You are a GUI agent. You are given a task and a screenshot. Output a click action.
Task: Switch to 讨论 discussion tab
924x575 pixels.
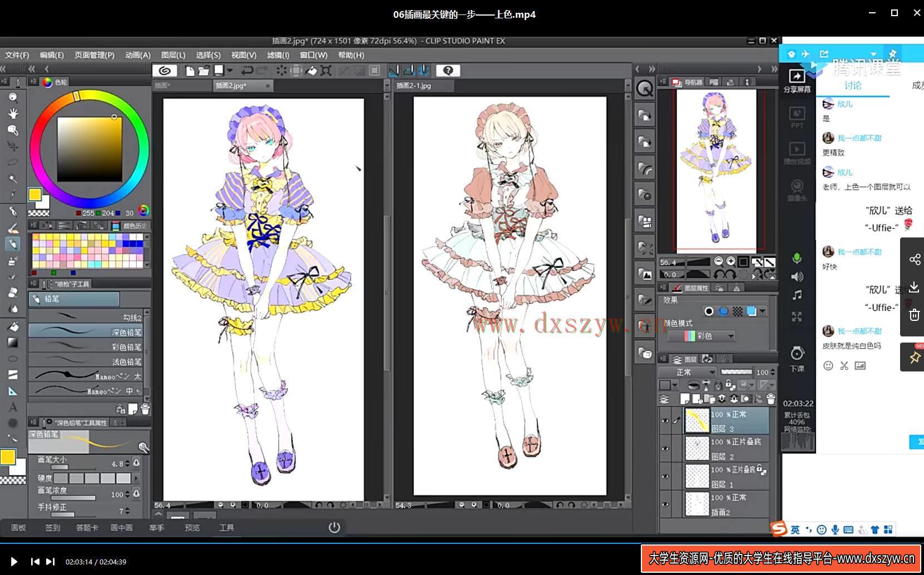(x=852, y=85)
